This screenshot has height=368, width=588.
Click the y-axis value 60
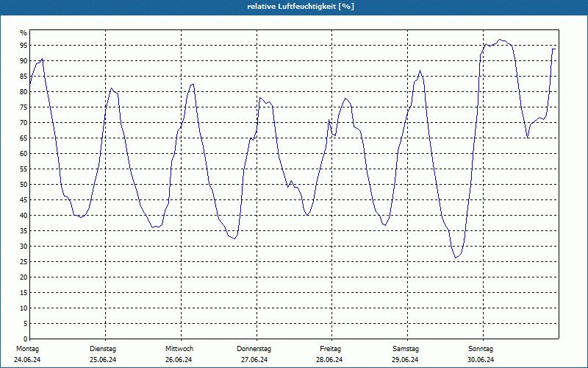[24, 154]
